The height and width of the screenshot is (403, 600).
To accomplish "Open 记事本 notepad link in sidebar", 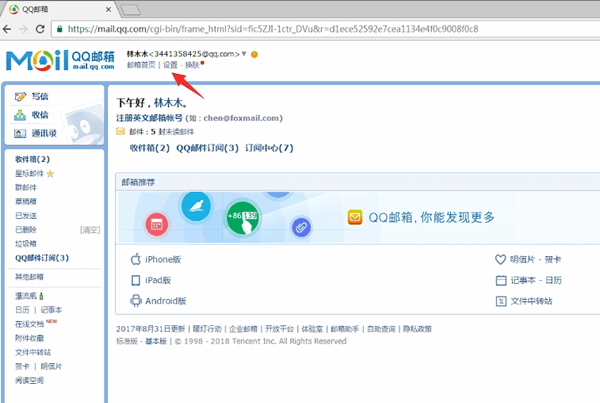I will coord(51,310).
